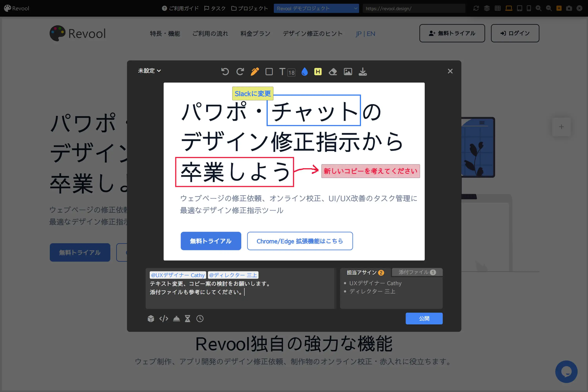The height and width of the screenshot is (392, 588).
Task: Switch language via JP | EN link
Action: [365, 34]
